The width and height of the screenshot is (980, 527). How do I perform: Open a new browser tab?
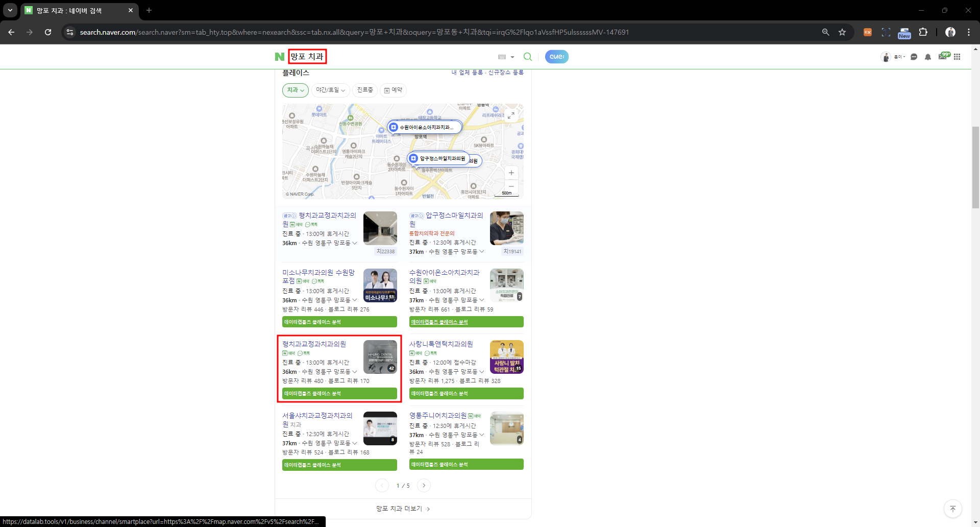(149, 10)
